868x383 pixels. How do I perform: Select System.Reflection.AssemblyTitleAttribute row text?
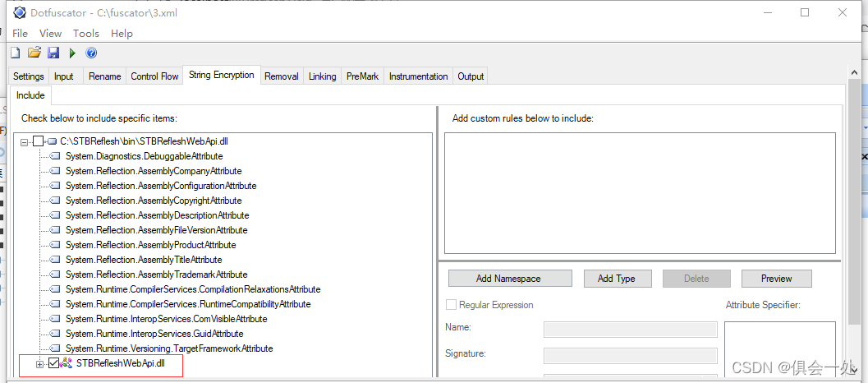pyautogui.click(x=144, y=260)
